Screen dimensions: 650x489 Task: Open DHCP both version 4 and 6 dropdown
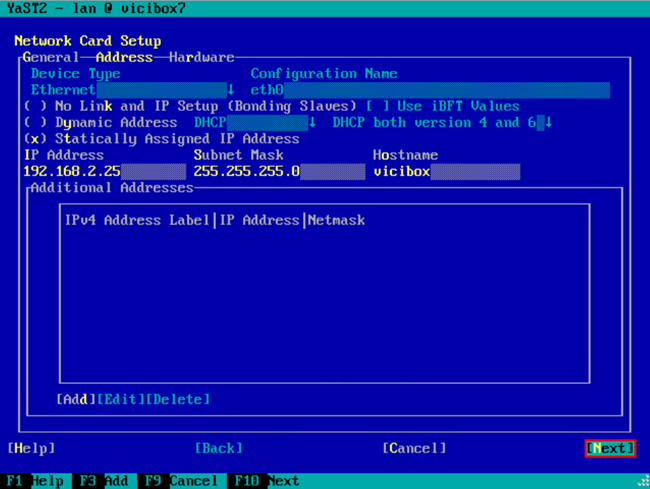(442, 123)
